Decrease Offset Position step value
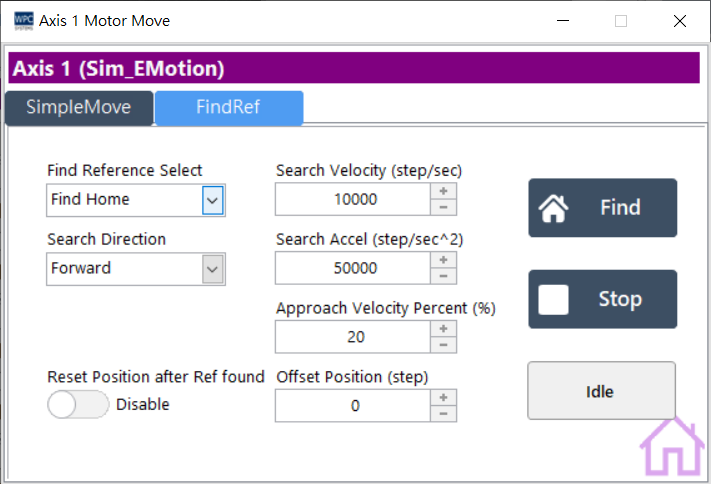711x484 pixels. click(x=443, y=414)
